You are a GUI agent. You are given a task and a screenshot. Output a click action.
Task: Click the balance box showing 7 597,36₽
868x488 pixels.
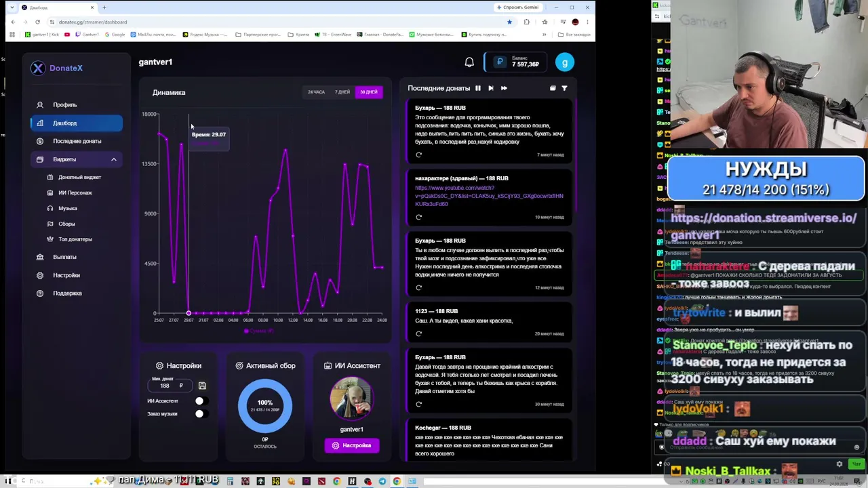515,62
